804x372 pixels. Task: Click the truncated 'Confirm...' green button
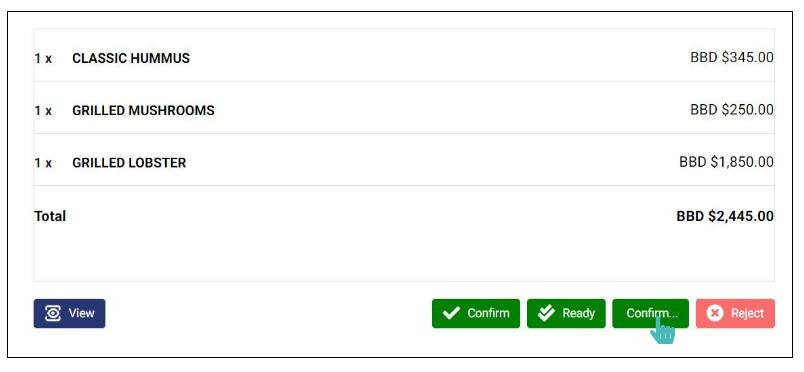point(650,313)
